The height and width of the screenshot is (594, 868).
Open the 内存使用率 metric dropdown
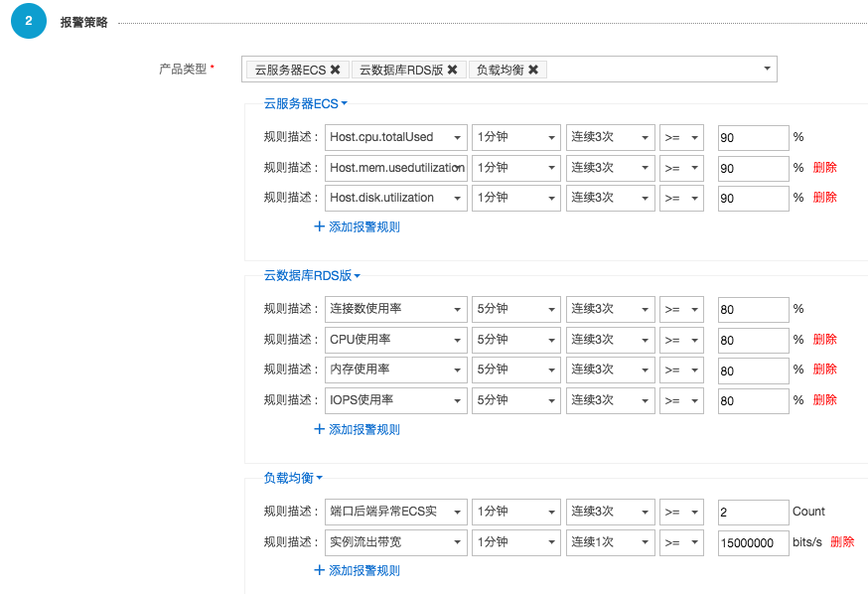396,370
